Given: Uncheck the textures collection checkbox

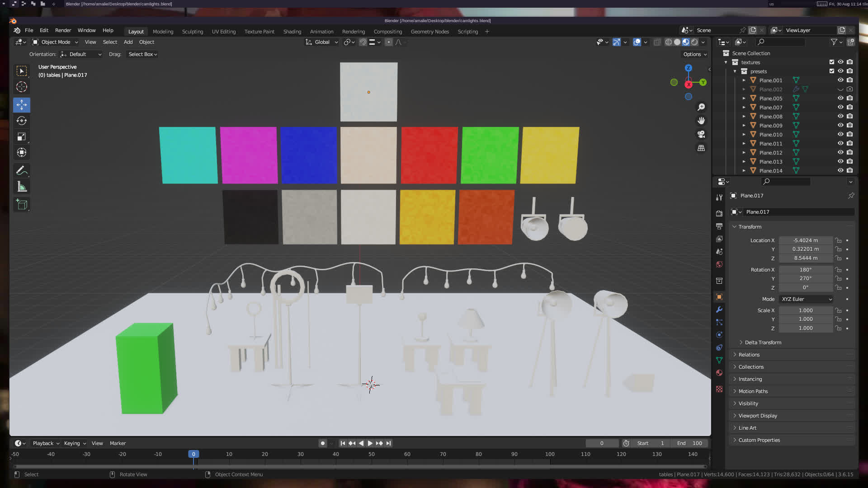Looking at the screenshot, I should [x=831, y=62].
